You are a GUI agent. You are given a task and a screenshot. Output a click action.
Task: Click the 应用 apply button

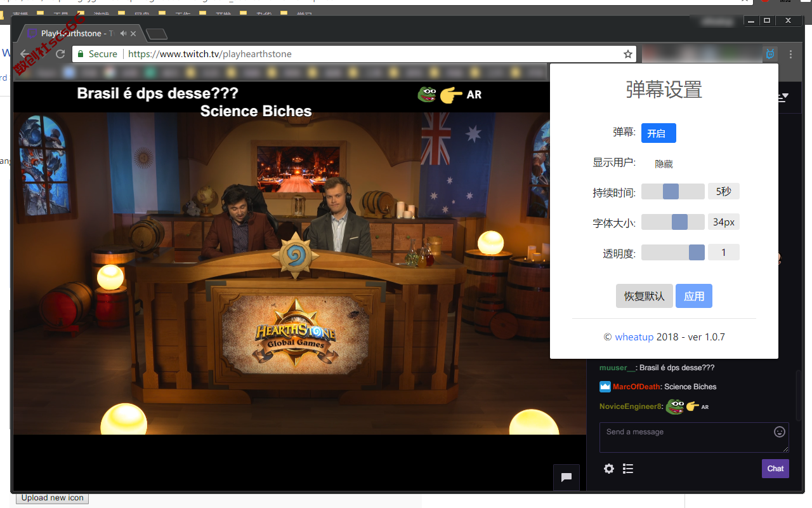[x=694, y=296]
